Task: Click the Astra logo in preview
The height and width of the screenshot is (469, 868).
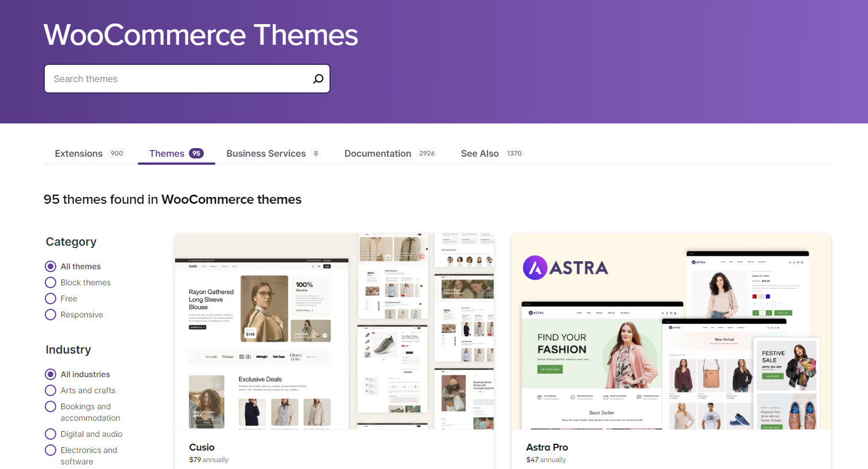Action: pos(565,268)
